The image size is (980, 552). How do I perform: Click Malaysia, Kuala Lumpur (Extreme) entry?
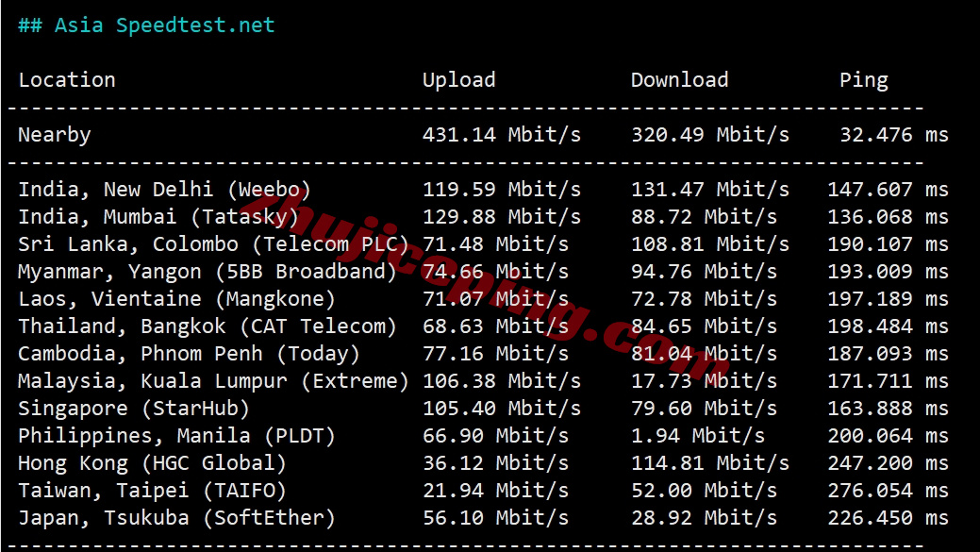point(213,381)
